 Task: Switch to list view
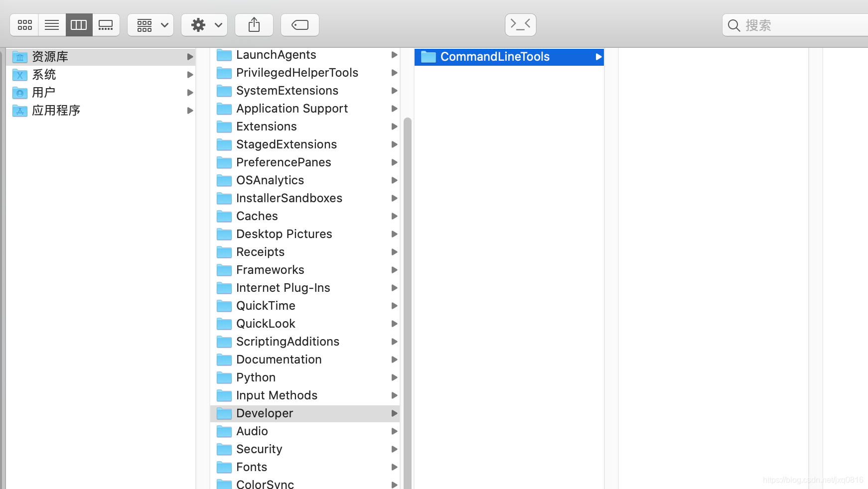click(x=51, y=24)
